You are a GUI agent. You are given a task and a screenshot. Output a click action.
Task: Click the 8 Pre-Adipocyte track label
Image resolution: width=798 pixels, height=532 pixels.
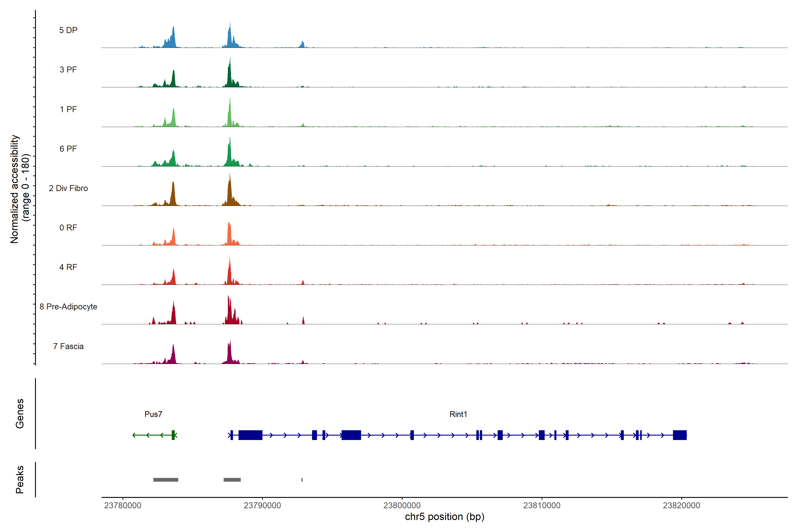[68, 307]
